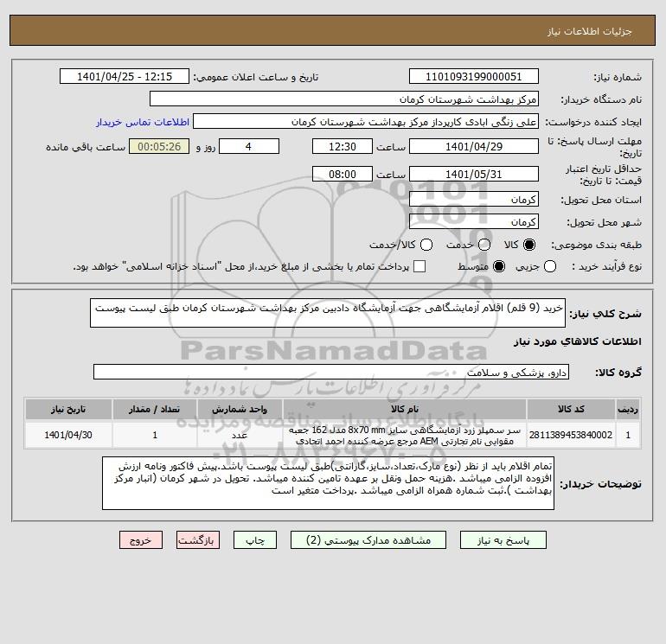
Task: Select the خدمت radio button
Action: tap(484, 245)
